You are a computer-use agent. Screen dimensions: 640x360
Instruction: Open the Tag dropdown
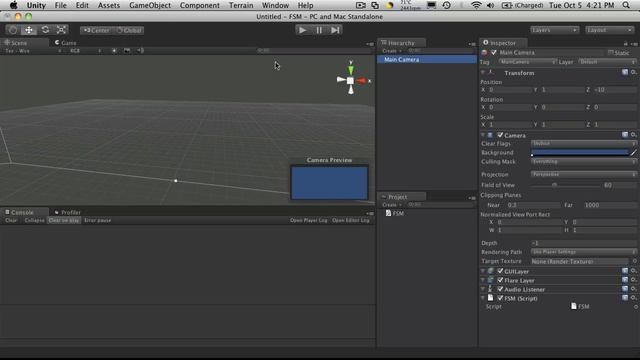pyautogui.click(x=527, y=62)
